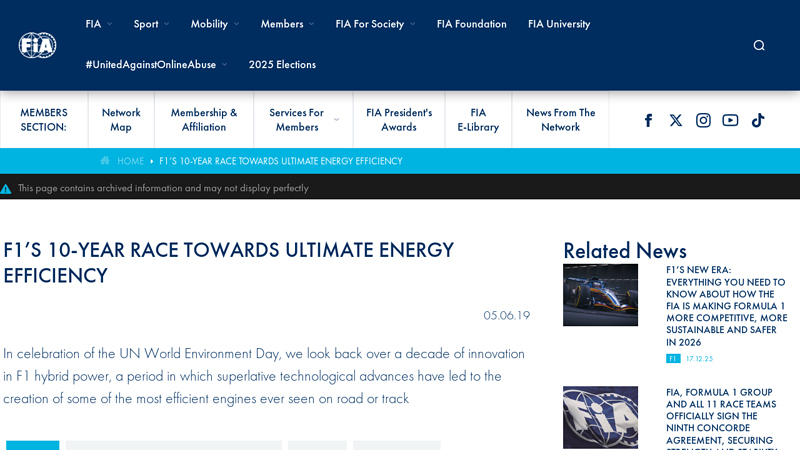Click the HOME breadcrumb link
This screenshot has width=800, height=450.
click(130, 161)
